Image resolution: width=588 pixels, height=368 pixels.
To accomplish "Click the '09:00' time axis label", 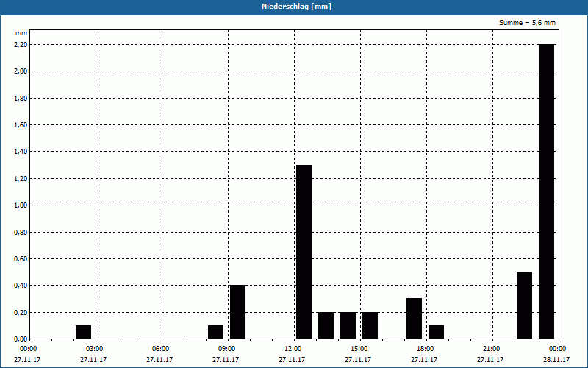I will tap(227, 349).
